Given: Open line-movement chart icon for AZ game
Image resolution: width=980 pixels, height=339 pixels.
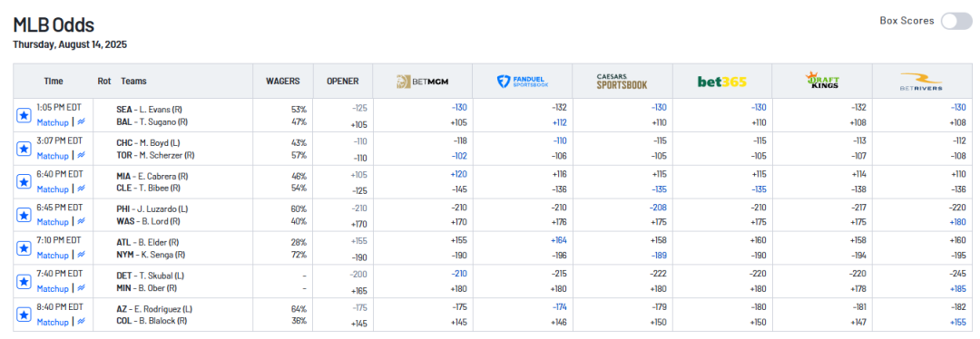Looking at the screenshot, I should [82, 322].
